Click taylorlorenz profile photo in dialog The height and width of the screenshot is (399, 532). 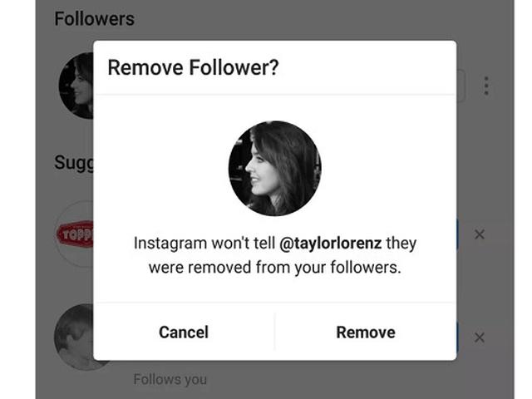click(x=274, y=169)
